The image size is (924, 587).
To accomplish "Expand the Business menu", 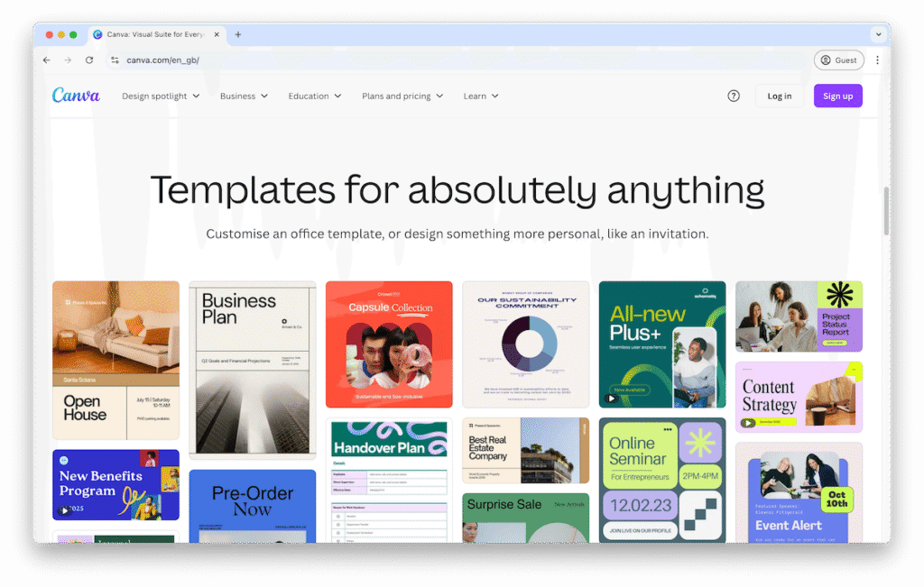I will pyautogui.click(x=244, y=96).
